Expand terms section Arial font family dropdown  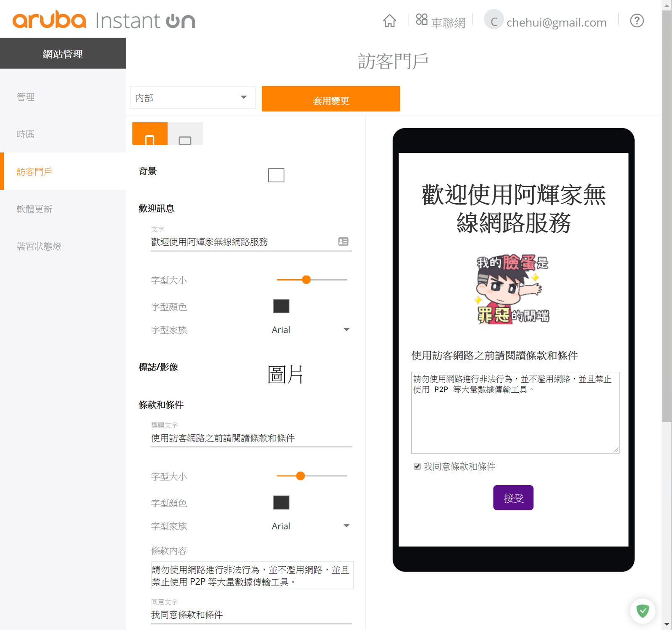point(311,526)
